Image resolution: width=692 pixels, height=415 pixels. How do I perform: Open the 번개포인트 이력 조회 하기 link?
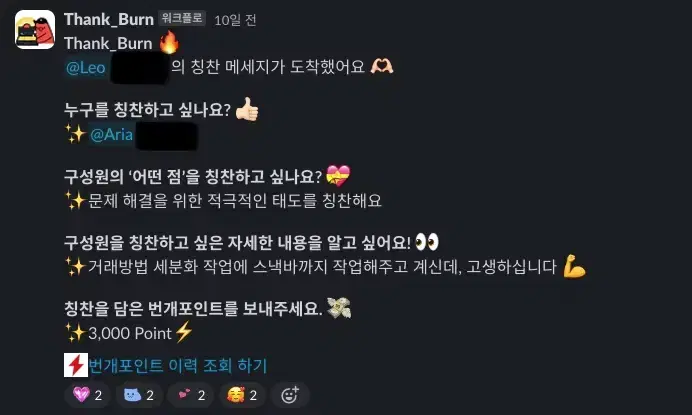[x=178, y=366]
